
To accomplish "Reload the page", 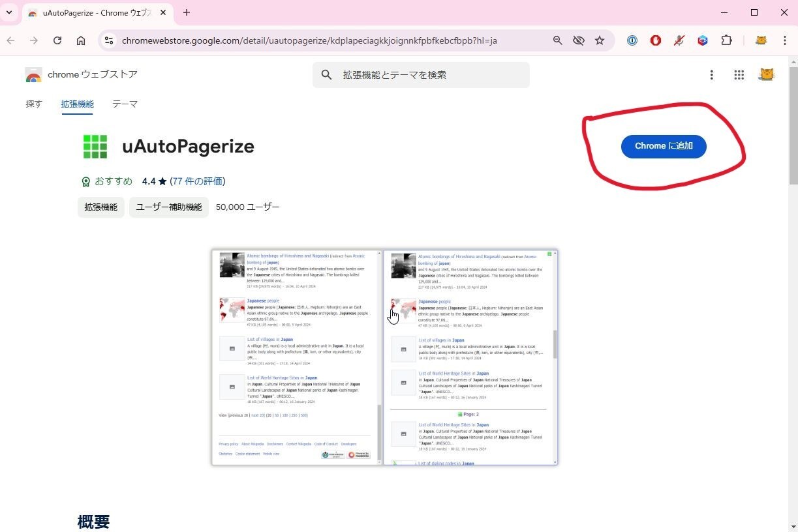I will click(57, 40).
